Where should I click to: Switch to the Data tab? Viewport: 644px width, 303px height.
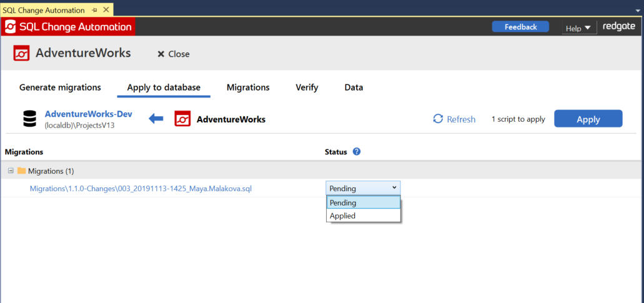click(x=354, y=87)
